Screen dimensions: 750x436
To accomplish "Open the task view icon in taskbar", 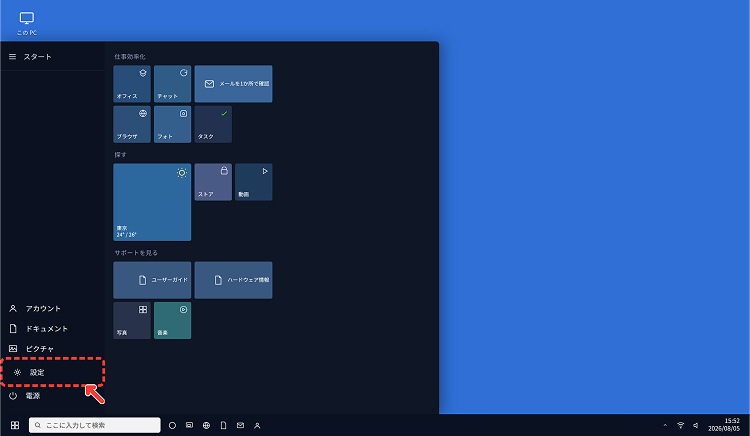I will point(189,425).
